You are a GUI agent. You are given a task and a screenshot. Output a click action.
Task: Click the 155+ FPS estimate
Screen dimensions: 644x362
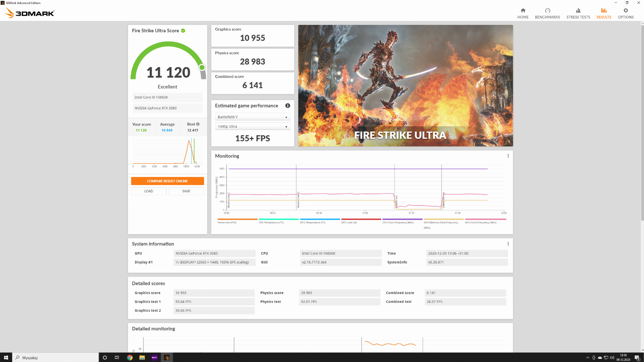pos(253,138)
